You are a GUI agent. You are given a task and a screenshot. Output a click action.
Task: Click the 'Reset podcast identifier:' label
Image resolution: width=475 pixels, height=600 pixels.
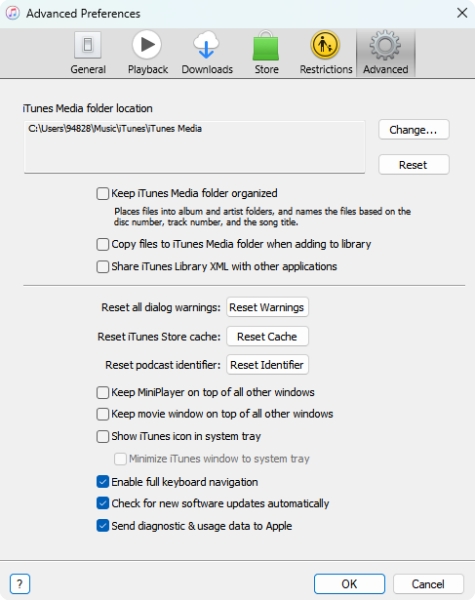[x=163, y=365]
